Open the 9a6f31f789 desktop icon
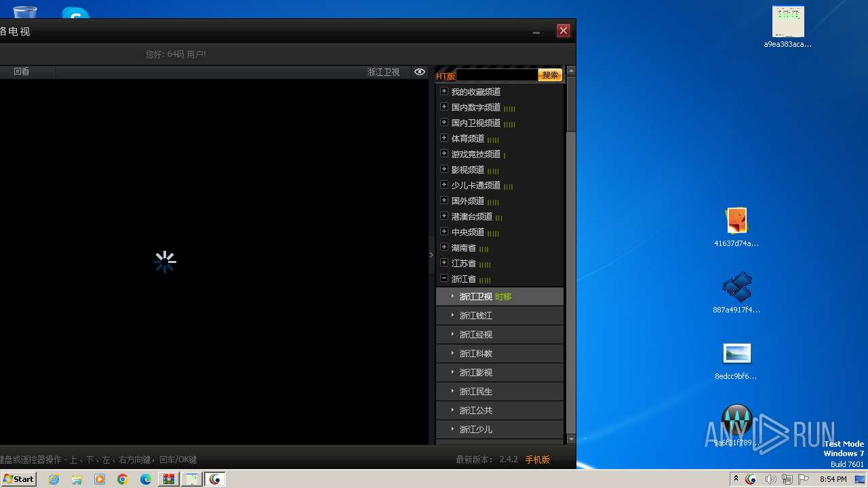868x488 pixels. [736, 426]
